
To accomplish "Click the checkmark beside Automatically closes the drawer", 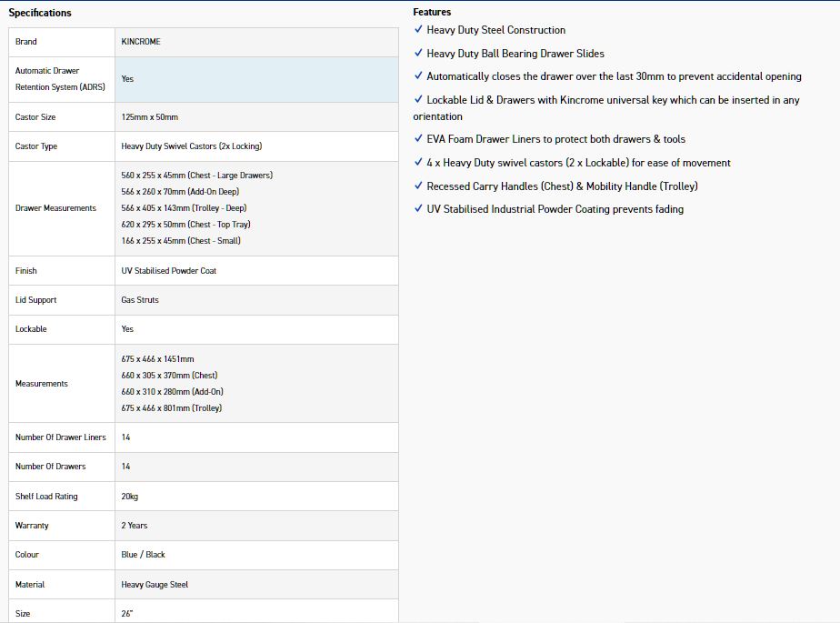I will [x=418, y=76].
